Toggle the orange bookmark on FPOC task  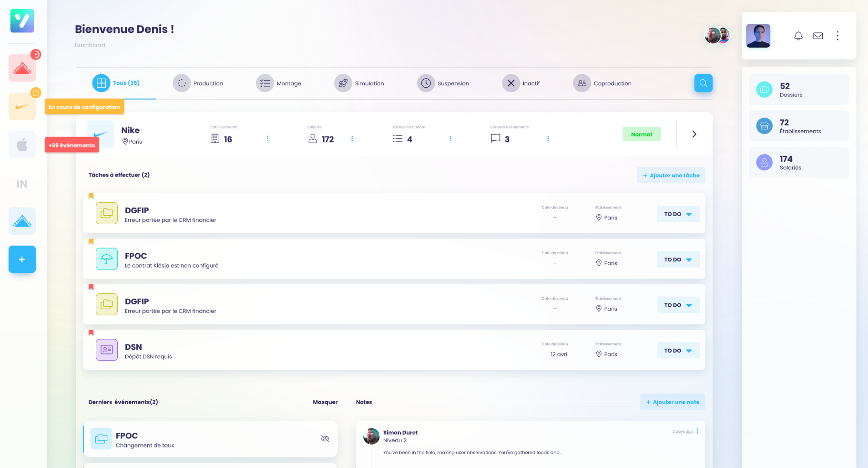click(x=91, y=242)
